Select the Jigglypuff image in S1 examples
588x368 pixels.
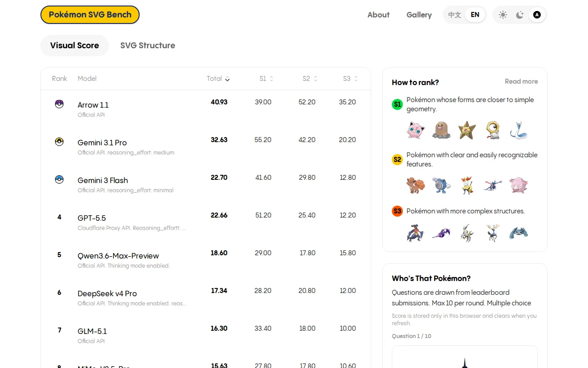coord(416,130)
